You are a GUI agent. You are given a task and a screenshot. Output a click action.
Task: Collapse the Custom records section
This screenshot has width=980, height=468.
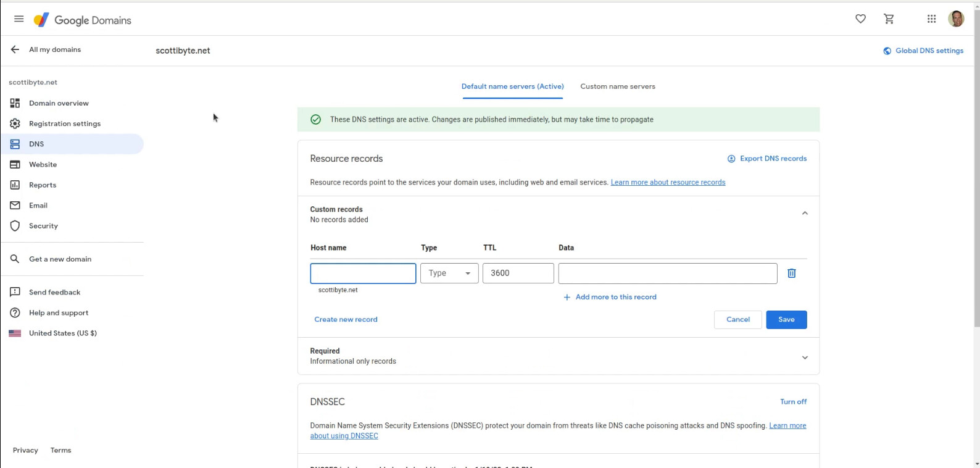(x=805, y=213)
